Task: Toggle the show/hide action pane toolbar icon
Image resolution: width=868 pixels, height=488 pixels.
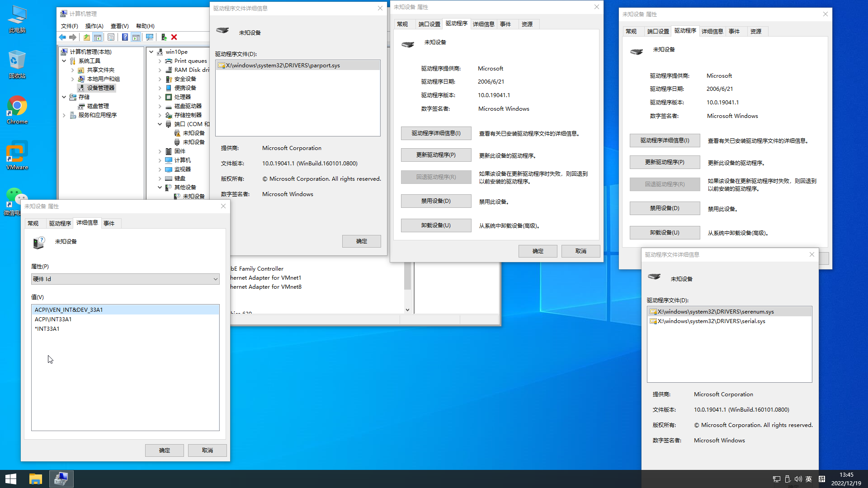Action: pyautogui.click(x=136, y=37)
